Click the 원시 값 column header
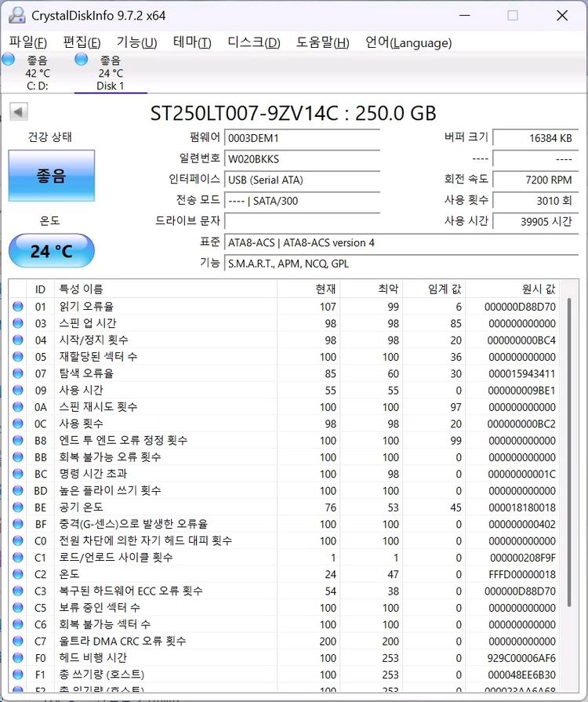Image resolution: width=588 pixels, height=702 pixels. (513, 289)
